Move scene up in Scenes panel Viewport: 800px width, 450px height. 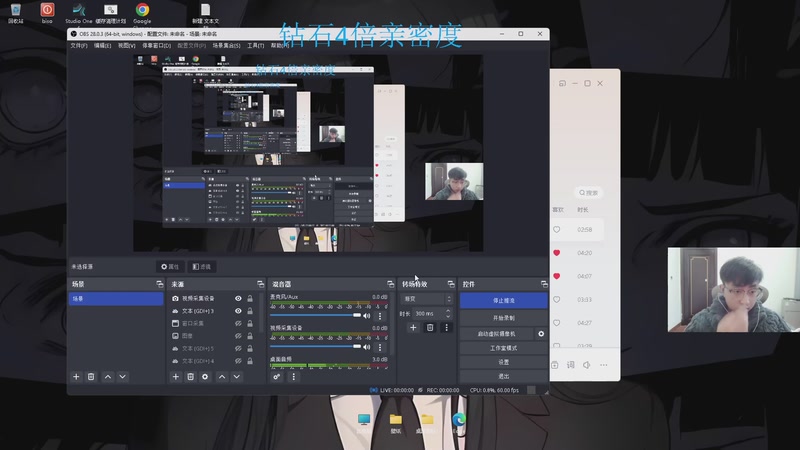click(x=108, y=377)
